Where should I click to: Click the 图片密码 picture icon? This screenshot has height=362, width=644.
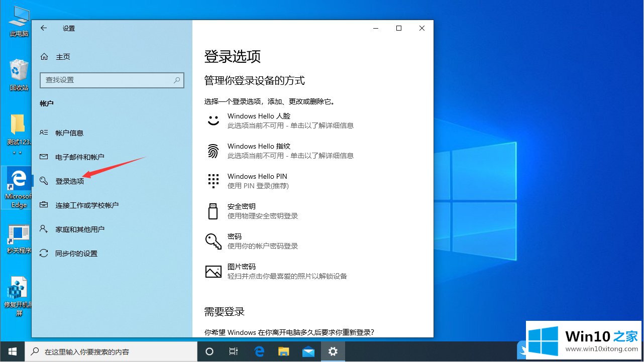tap(213, 271)
